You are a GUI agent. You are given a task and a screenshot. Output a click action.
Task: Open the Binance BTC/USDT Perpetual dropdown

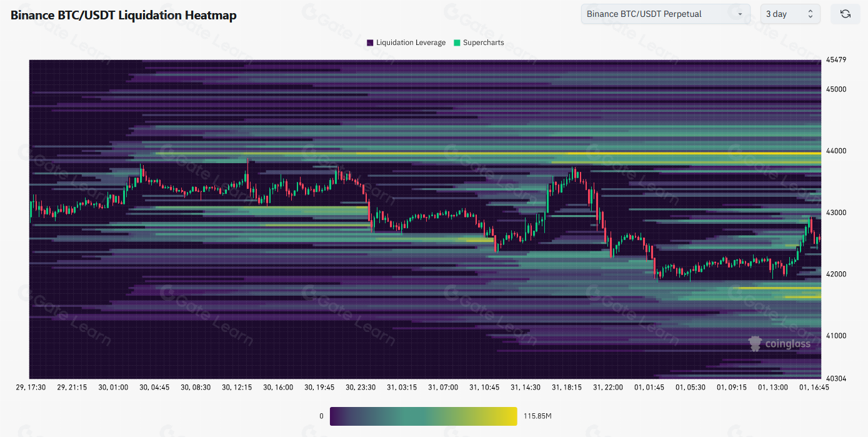pos(666,14)
